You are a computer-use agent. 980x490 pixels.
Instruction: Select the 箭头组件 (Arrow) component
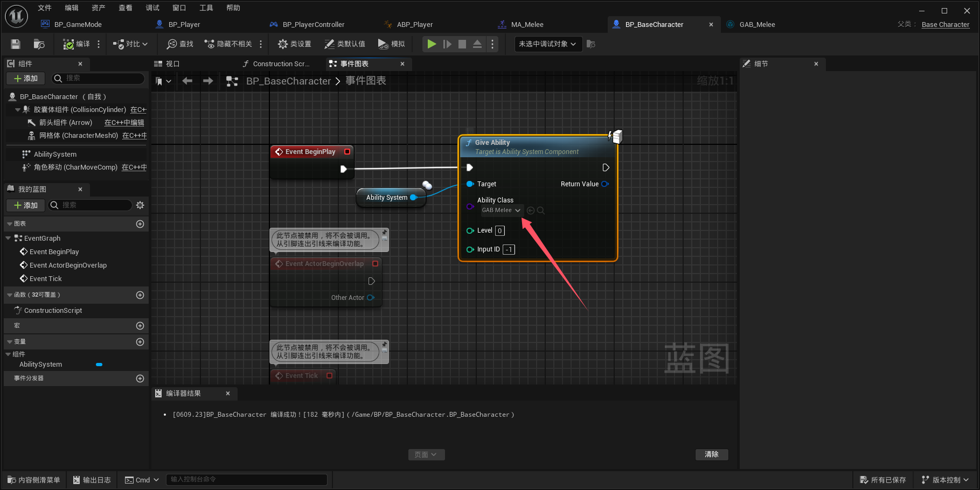pos(66,123)
